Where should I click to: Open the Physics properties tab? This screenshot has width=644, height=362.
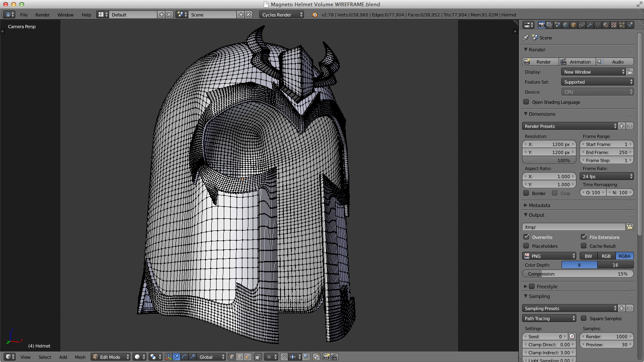click(x=630, y=25)
